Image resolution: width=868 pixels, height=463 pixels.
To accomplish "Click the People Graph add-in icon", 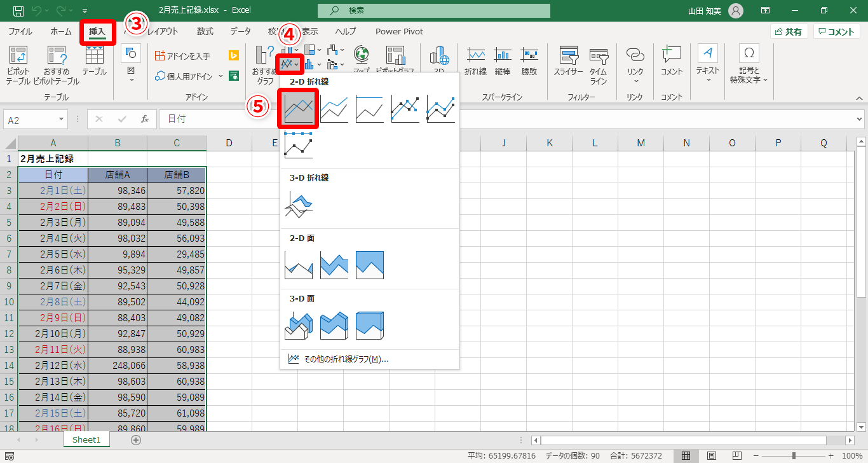I will [233, 76].
